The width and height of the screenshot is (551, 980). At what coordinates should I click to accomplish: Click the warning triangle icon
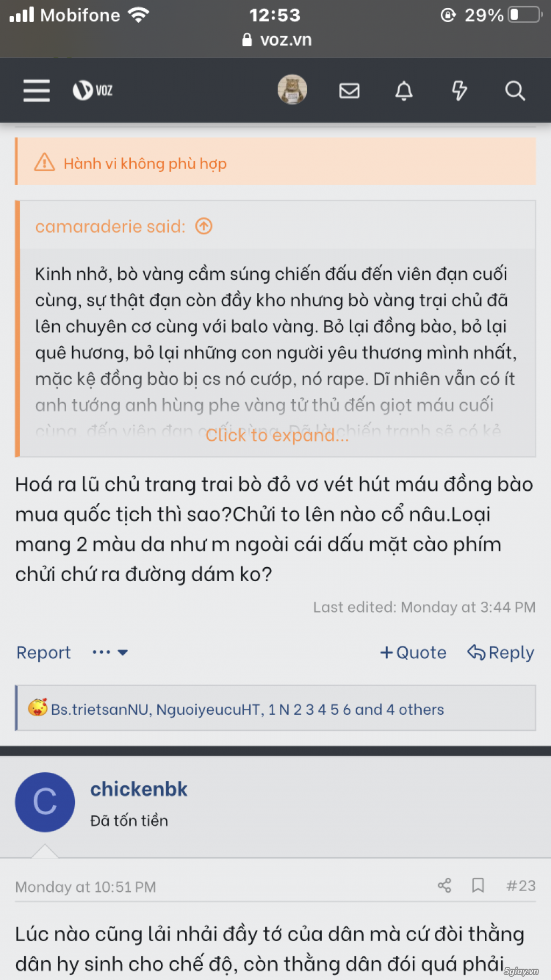[x=45, y=162]
